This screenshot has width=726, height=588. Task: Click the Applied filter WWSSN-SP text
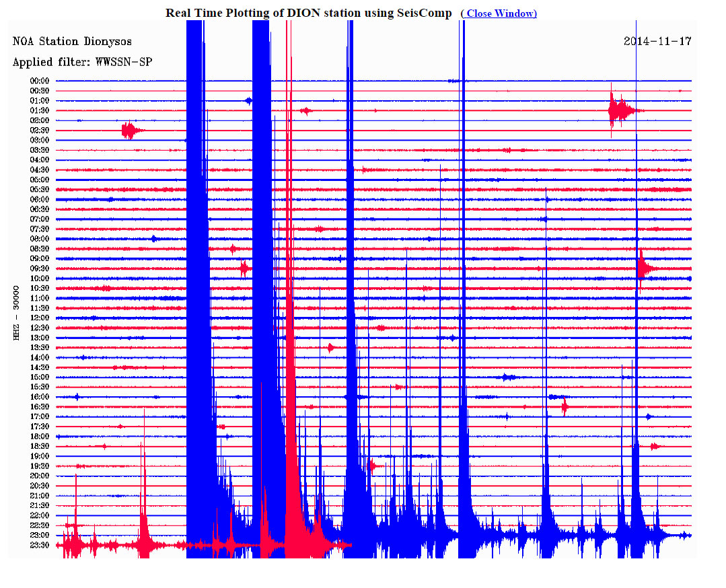(x=82, y=63)
